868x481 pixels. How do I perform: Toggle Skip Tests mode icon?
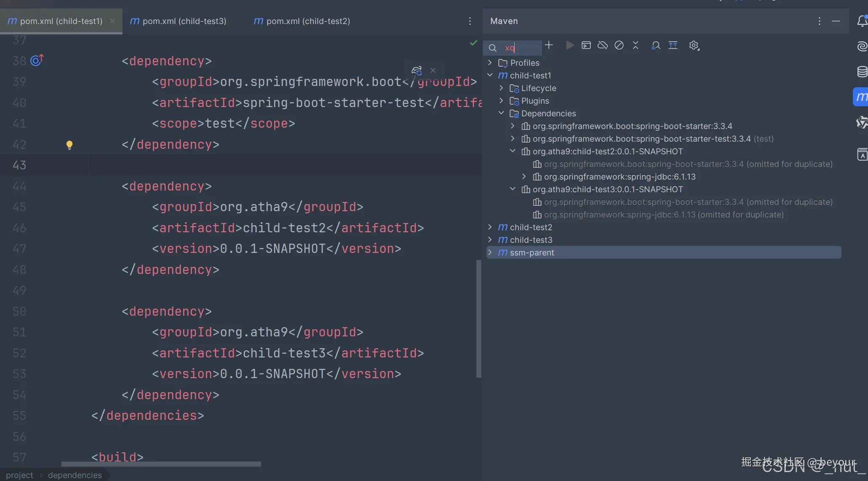619,45
